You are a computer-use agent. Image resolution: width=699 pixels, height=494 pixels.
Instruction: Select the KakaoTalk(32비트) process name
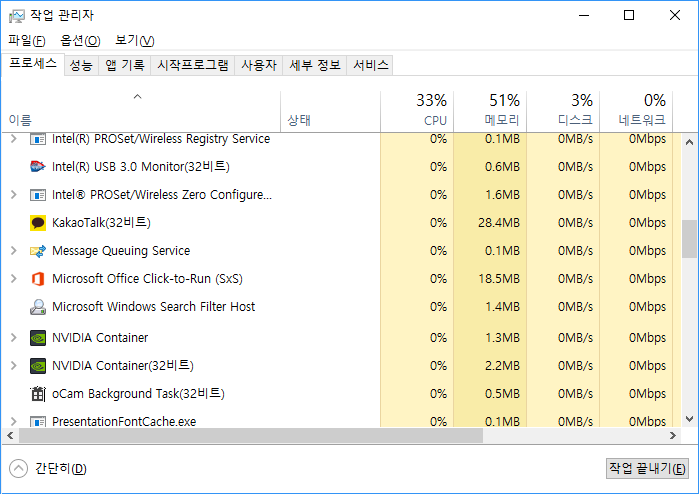point(101,223)
